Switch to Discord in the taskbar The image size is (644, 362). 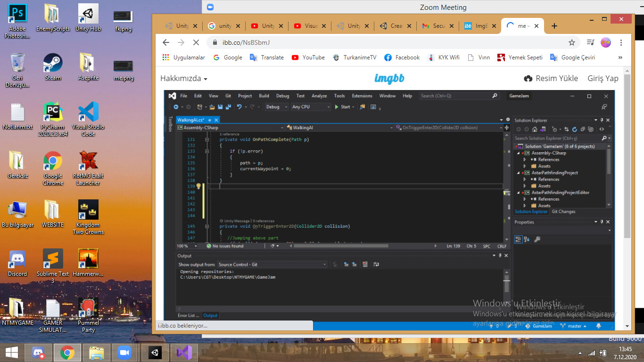tap(39, 353)
